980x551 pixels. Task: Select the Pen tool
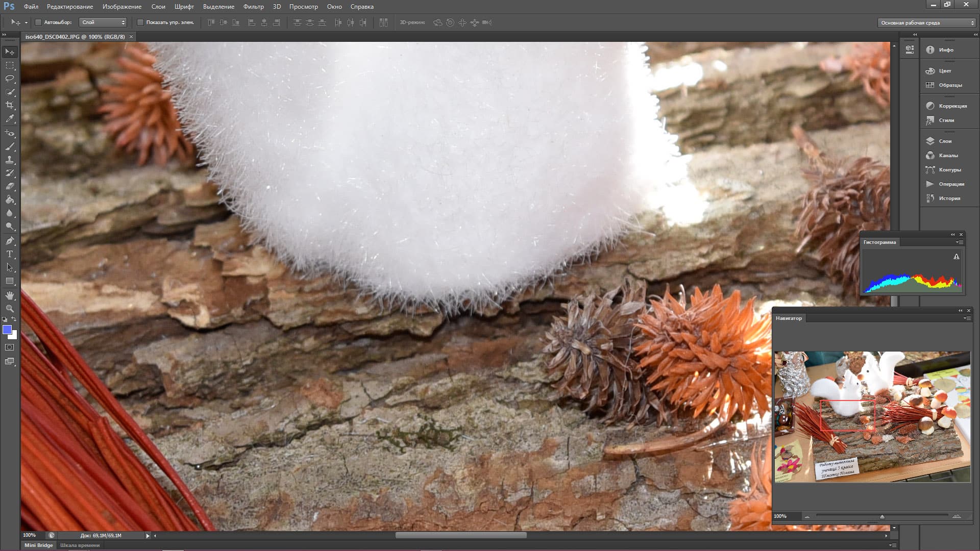click(10, 241)
